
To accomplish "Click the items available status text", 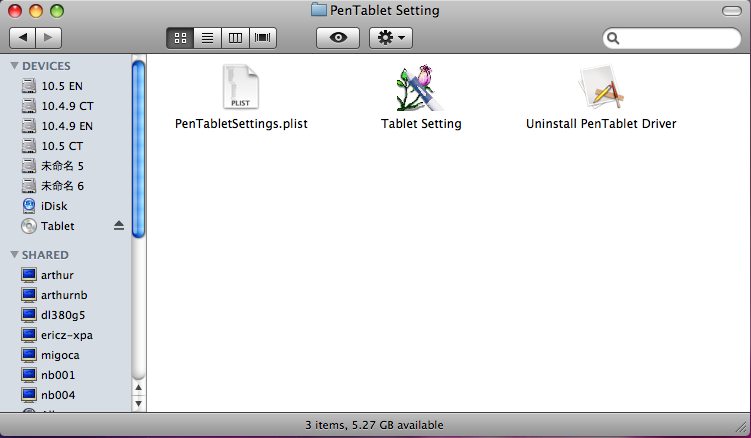I will 375,425.
